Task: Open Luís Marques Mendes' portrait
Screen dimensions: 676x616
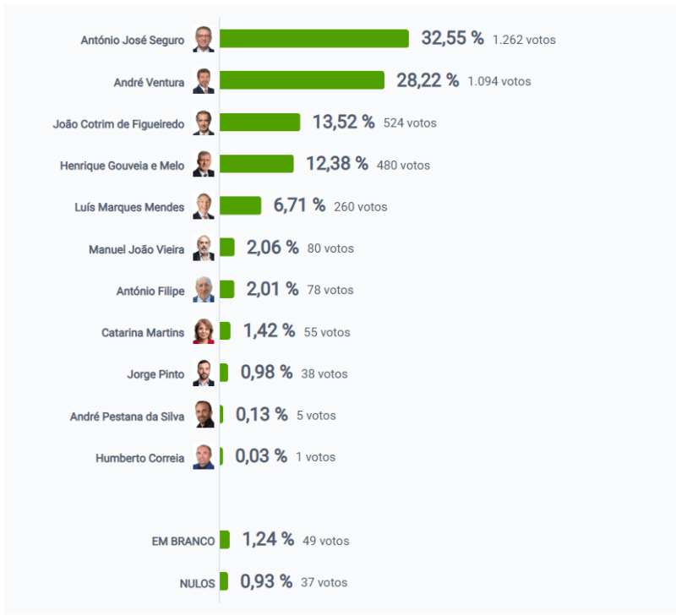Action: (204, 207)
